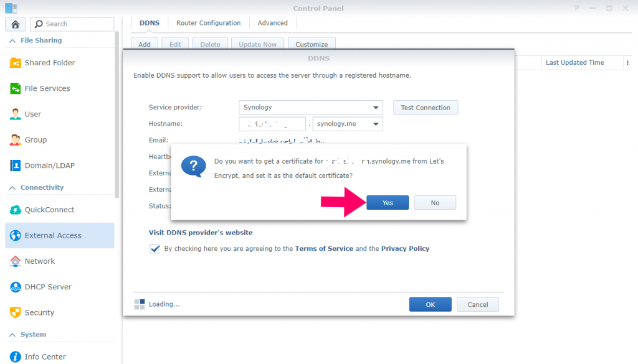This screenshot has height=364, width=638.
Task: Switch to the Advanced tab
Action: [273, 23]
